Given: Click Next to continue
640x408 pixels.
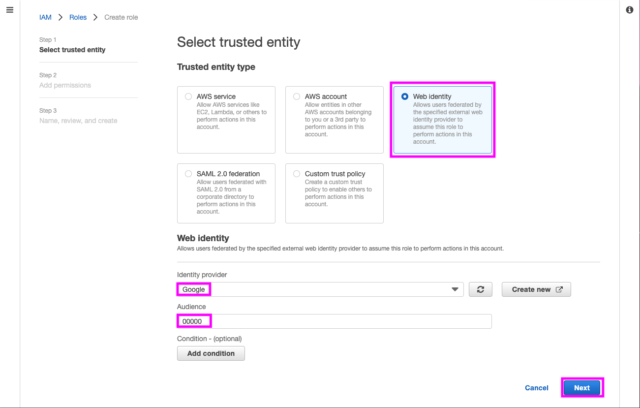Looking at the screenshot, I should 582,388.
